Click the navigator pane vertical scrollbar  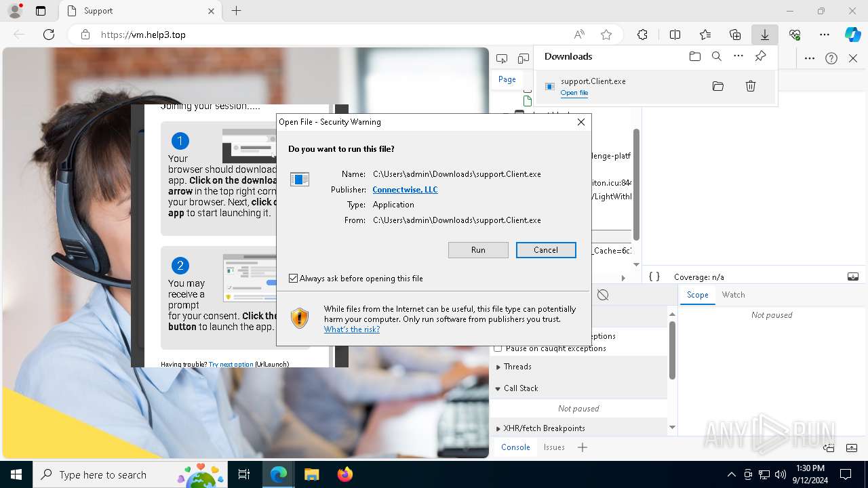pos(636,183)
